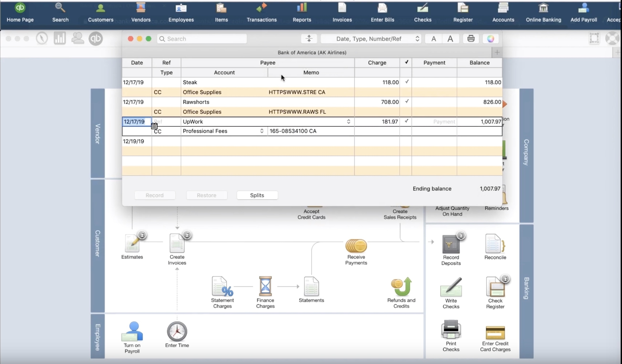622x364 pixels.
Task: Open Finance Charges hourglass icon
Action: point(265,286)
